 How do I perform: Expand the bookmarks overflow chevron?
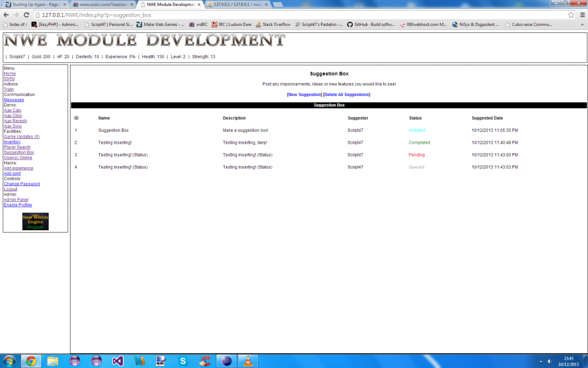click(582, 25)
